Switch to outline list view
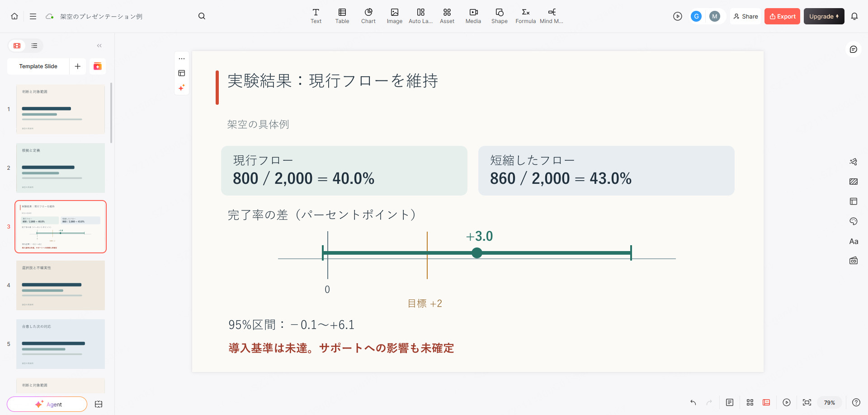This screenshot has height=415, width=868. [x=34, y=46]
